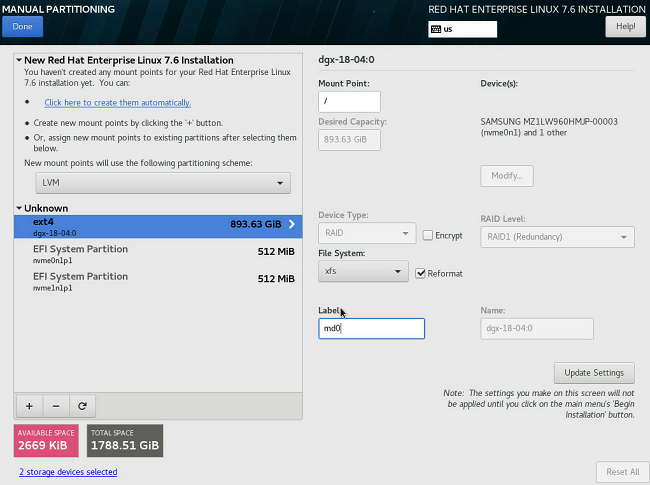Click the Mount Point input field

(349, 102)
